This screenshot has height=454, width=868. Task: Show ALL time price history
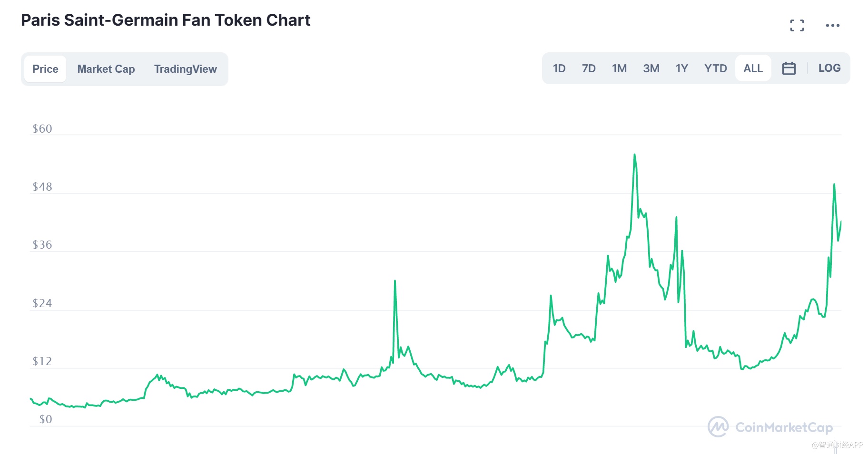pos(753,68)
